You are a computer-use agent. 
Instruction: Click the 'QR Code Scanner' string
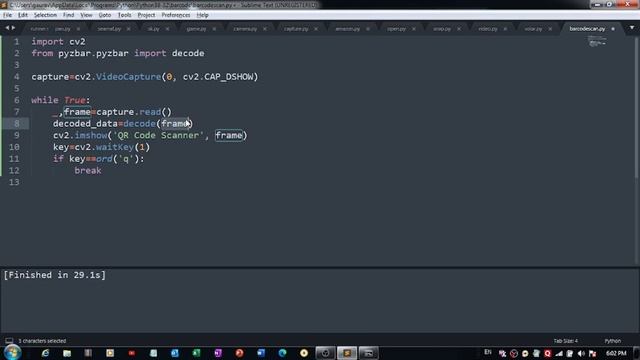(x=158, y=136)
